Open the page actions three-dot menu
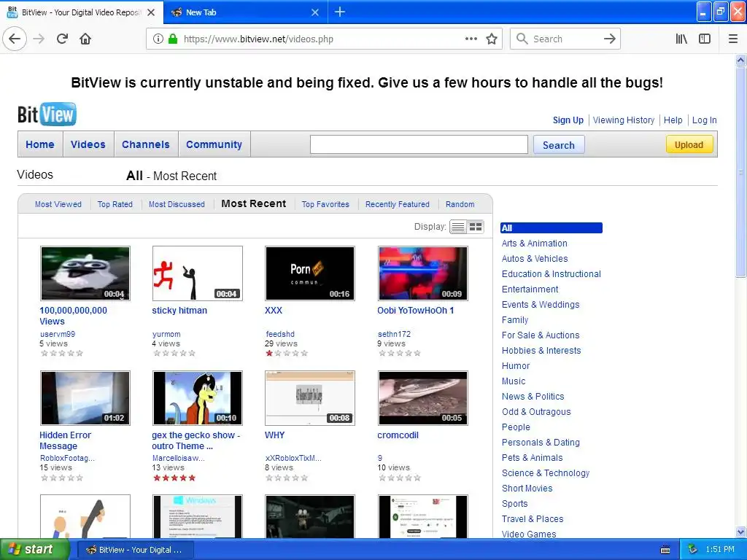This screenshot has height=560, width=747. tap(471, 39)
